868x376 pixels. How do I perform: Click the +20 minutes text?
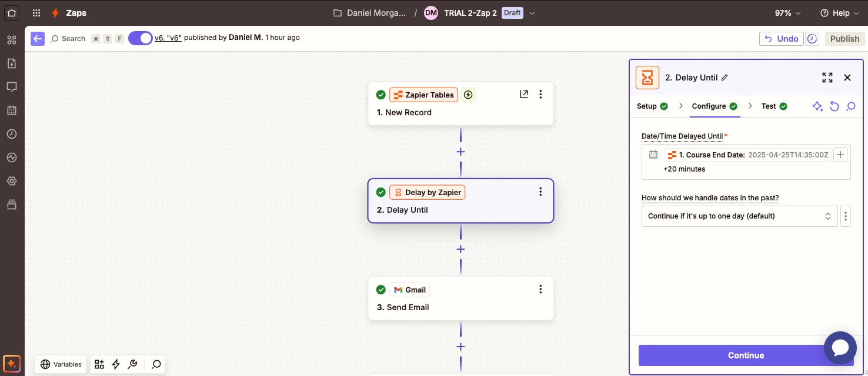pyautogui.click(x=684, y=169)
